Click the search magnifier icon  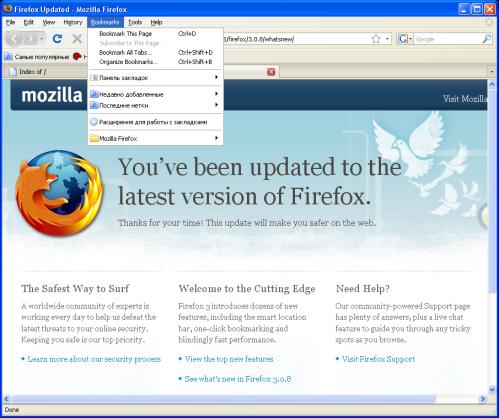point(487,39)
